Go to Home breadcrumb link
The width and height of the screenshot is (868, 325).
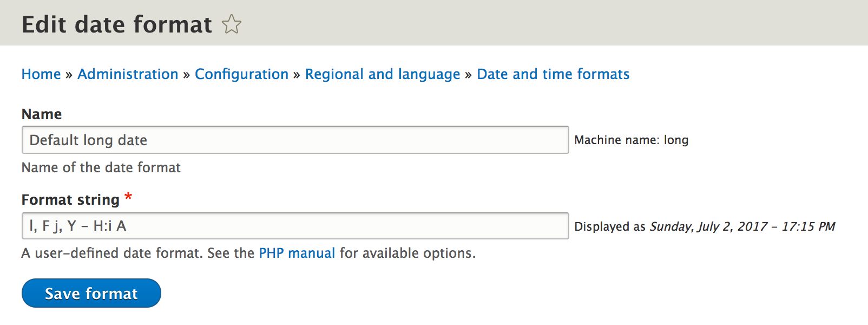click(x=41, y=74)
